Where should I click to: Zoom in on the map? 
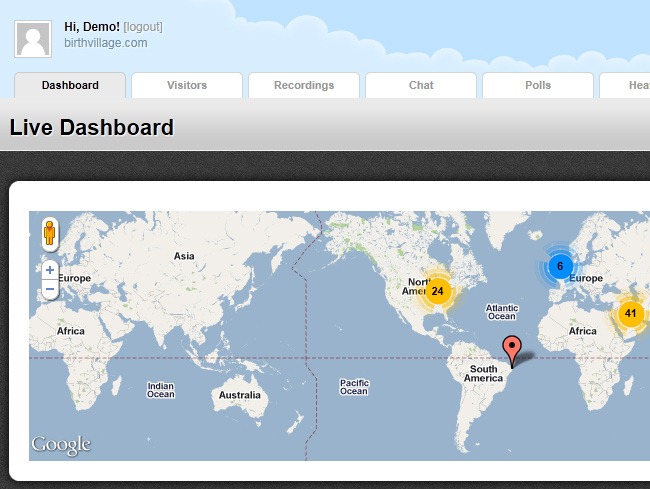[50, 270]
